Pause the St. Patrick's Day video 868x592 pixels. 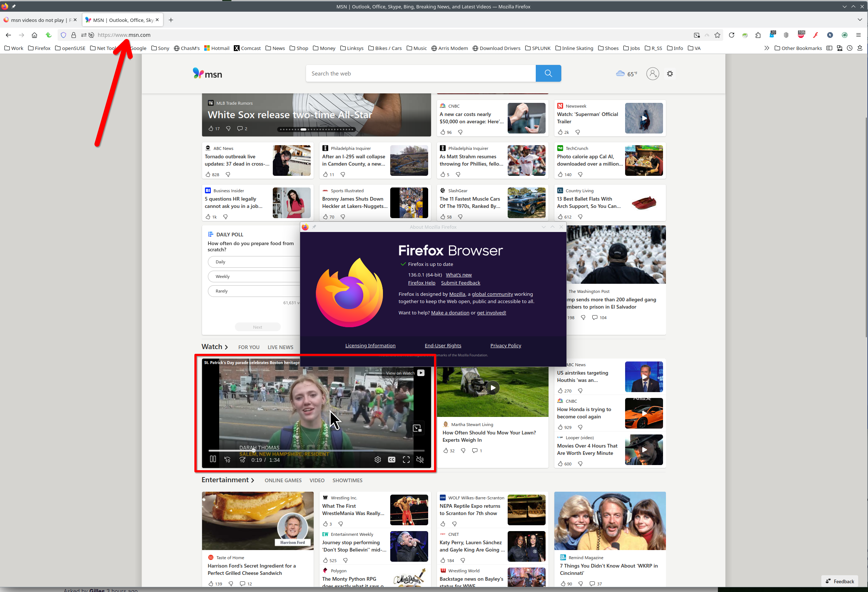[x=213, y=459]
